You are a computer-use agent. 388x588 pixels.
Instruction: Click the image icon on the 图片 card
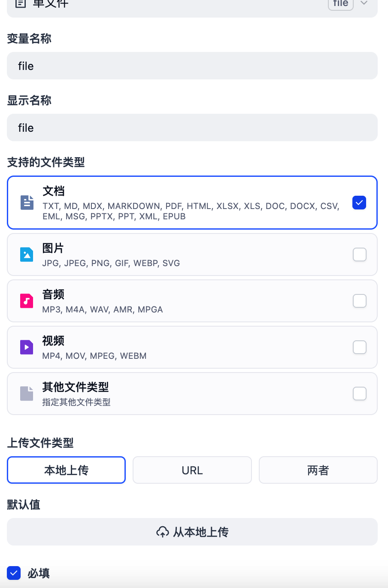(27, 254)
